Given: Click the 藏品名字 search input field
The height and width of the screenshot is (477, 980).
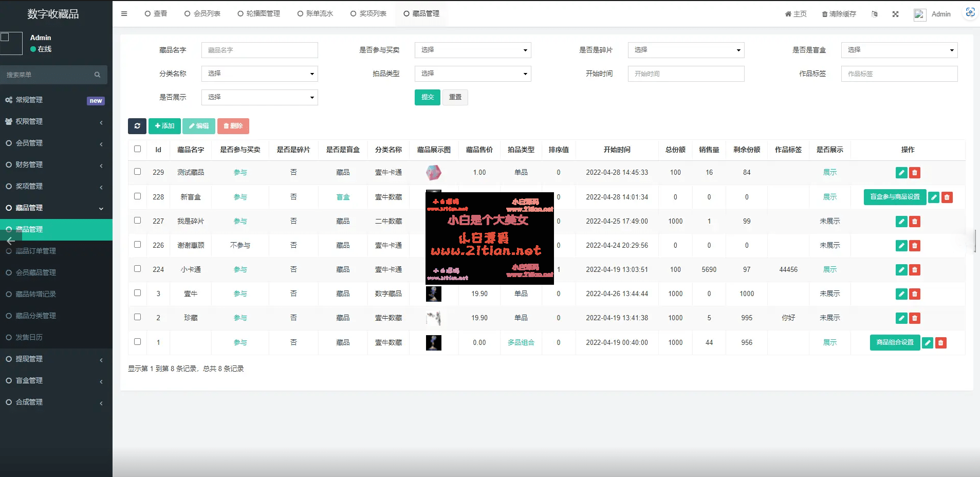Looking at the screenshot, I should click(259, 50).
